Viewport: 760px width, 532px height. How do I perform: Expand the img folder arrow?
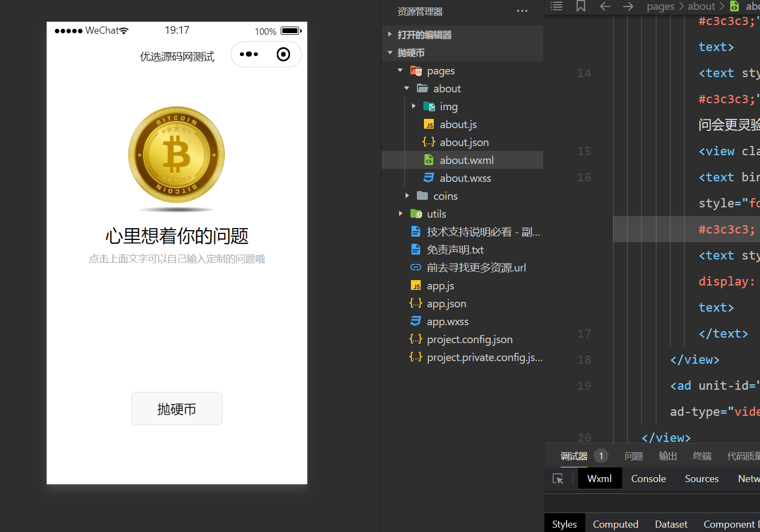tap(414, 106)
